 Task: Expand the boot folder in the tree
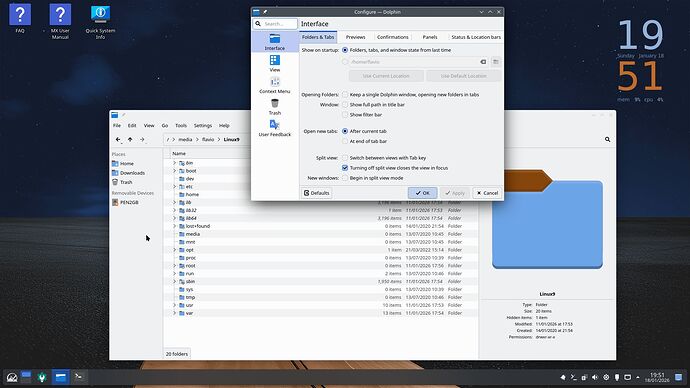pyautogui.click(x=174, y=171)
